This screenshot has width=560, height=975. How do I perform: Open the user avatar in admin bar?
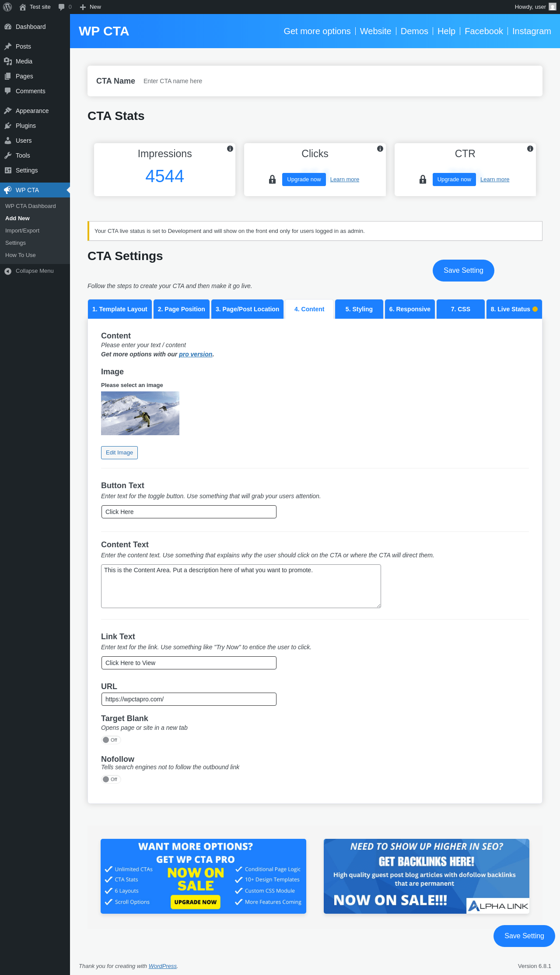[553, 7]
